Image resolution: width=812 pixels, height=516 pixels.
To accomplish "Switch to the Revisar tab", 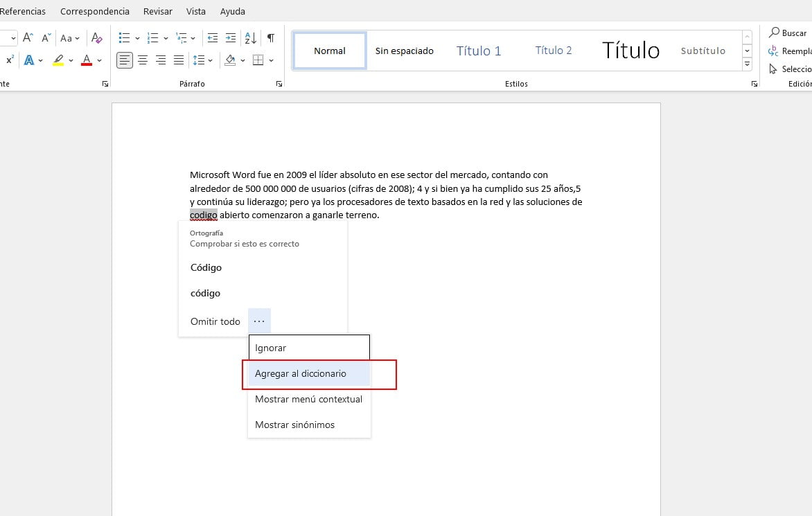I will [x=158, y=11].
